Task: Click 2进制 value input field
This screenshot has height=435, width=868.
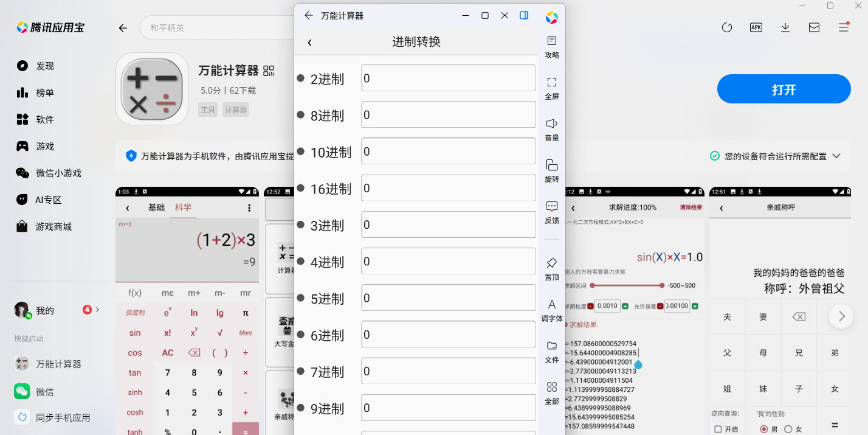Action: pyautogui.click(x=449, y=78)
